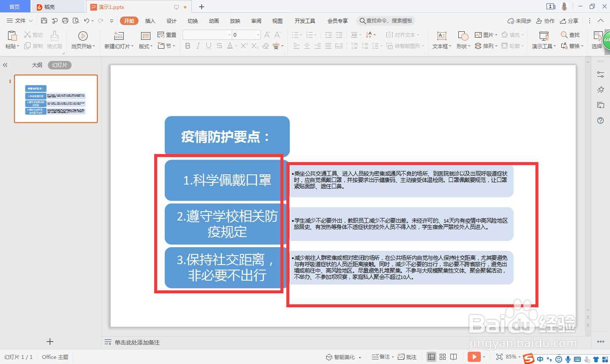Open the zoom level 85% dropdown
610x364 pixels.
(x=514, y=357)
